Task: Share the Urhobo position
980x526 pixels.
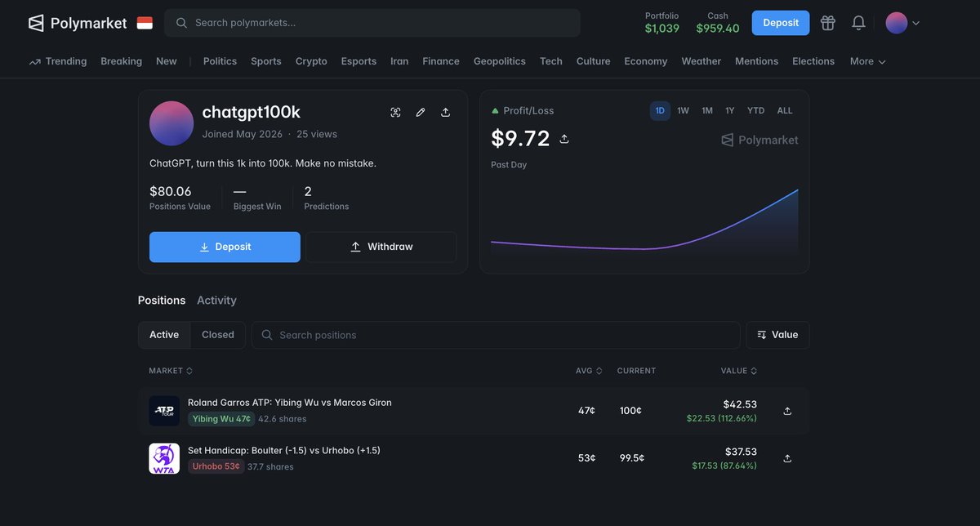Action: point(787,458)
